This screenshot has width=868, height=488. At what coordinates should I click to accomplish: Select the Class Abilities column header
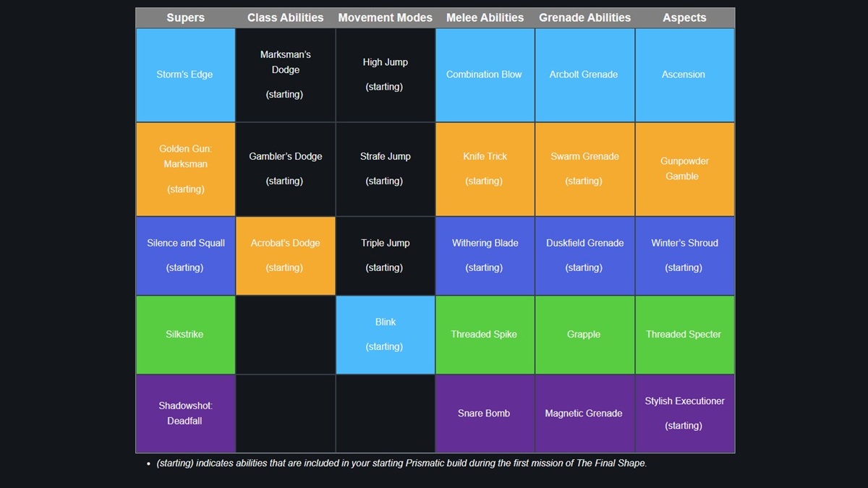285,17
